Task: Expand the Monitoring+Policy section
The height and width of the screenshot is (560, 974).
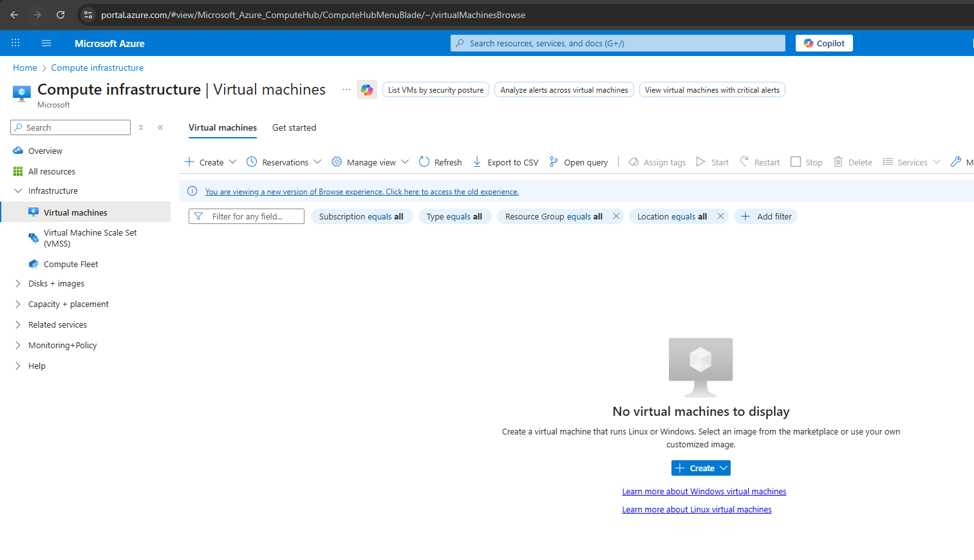Action: tap(18, 345)
